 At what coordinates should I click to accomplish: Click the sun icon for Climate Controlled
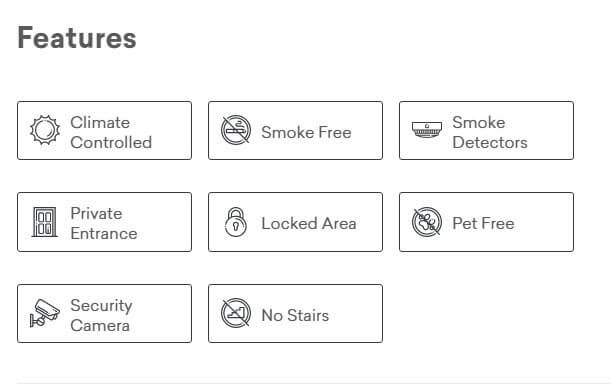[x=45, y=130]
